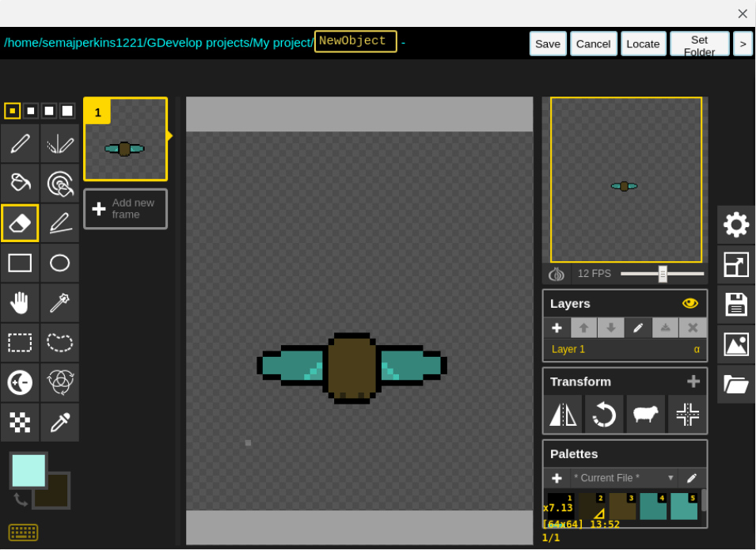The image size is (756, 550).
Task: Open additional top bar options with the arrow
Action: (x=743, y=44)
